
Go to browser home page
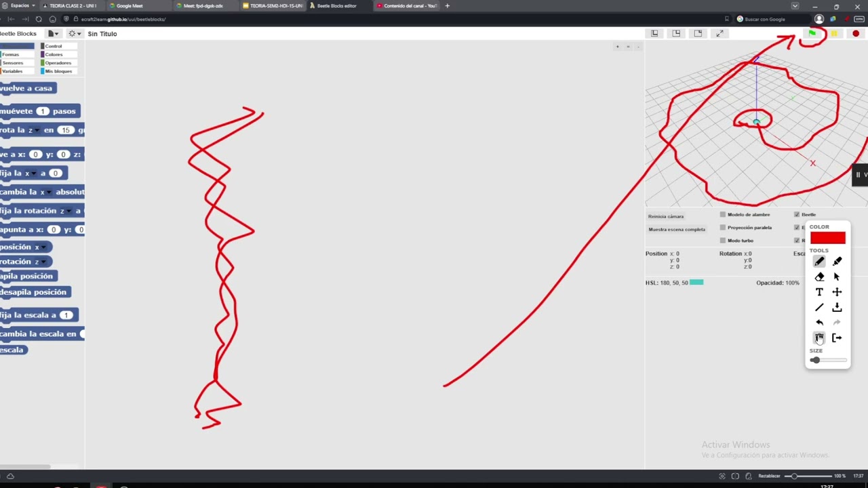click(x=53, y=19)
